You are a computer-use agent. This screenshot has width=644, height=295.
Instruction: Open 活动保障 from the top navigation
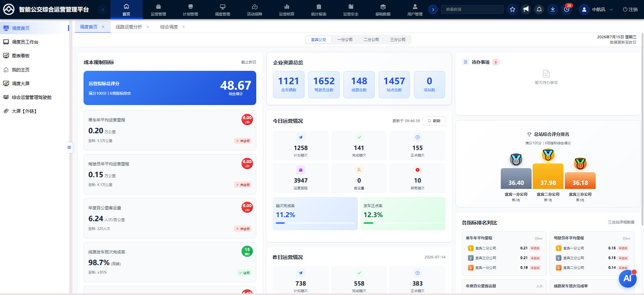[255, 9]
